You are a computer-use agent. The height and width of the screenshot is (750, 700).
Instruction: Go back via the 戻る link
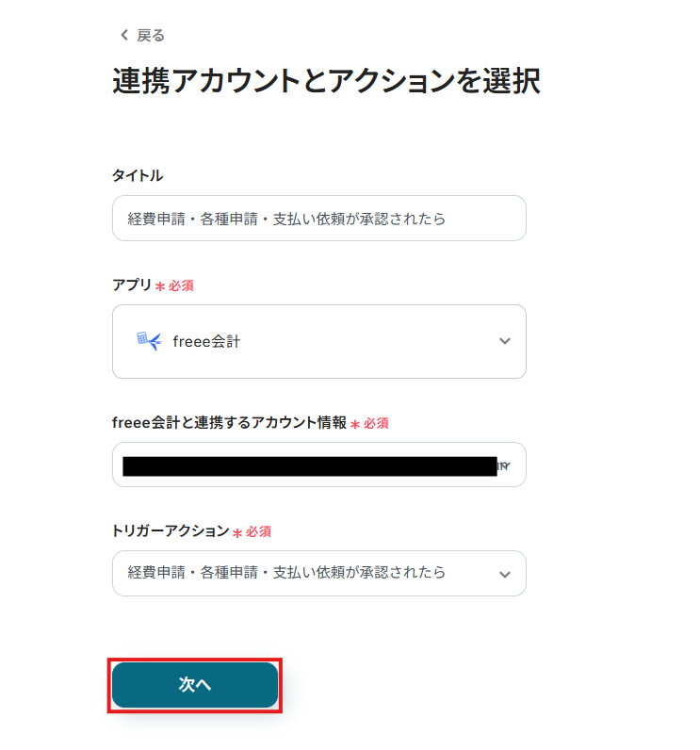tap(151, 36)
